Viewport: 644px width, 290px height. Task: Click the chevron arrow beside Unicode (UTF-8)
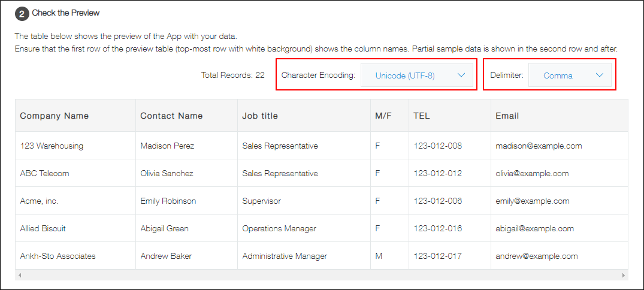tap(461, 75)
